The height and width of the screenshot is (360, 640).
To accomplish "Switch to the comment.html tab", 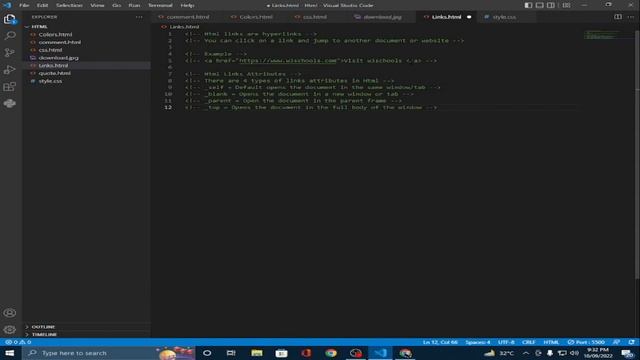I will coord(187,17).
